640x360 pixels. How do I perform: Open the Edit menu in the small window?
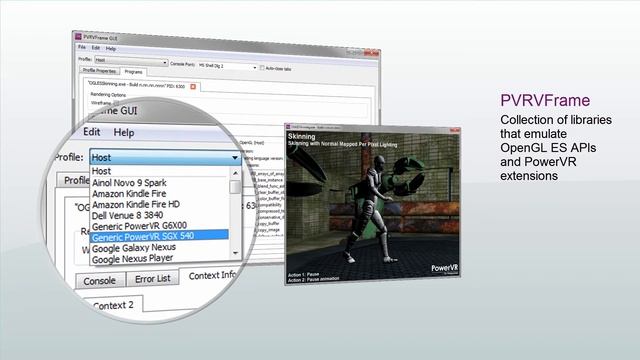[96, 48]
